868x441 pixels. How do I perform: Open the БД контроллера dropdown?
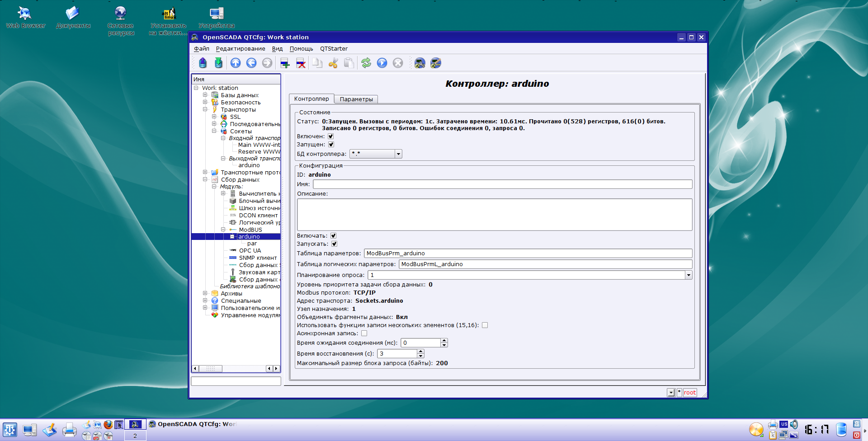coord(398,154)
